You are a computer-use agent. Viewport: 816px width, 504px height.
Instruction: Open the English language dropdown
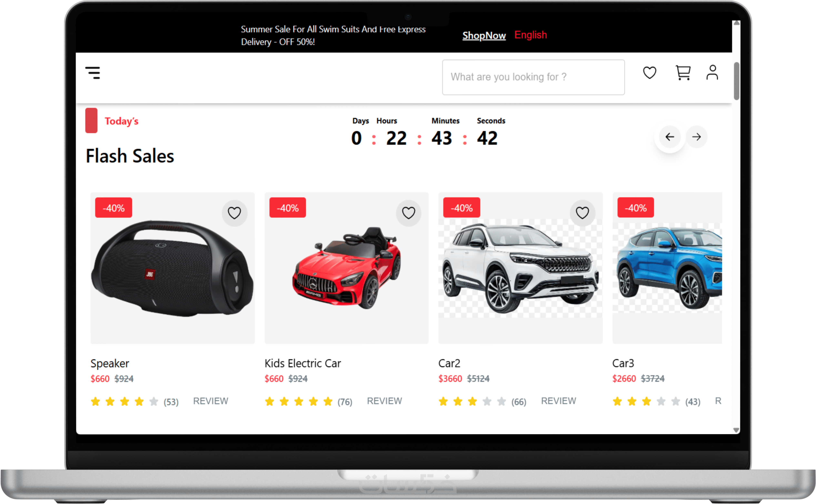pyautogui.click(x=531, y=35)
